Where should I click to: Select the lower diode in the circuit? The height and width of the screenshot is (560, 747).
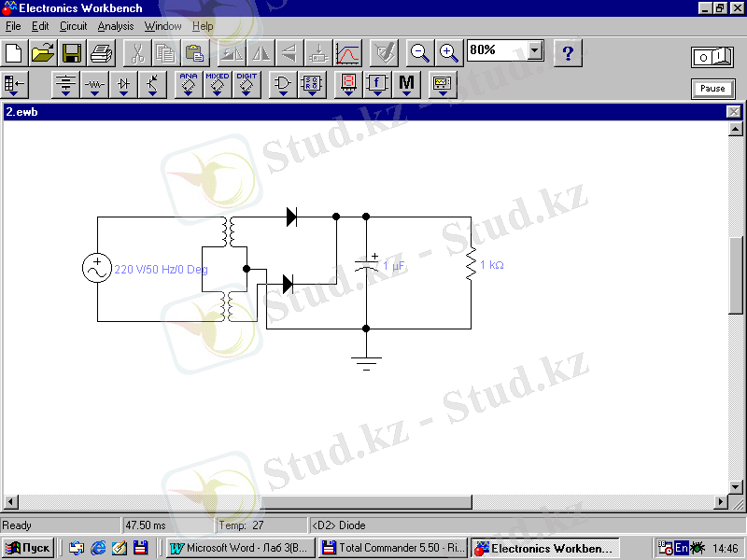tap(288, 285)
